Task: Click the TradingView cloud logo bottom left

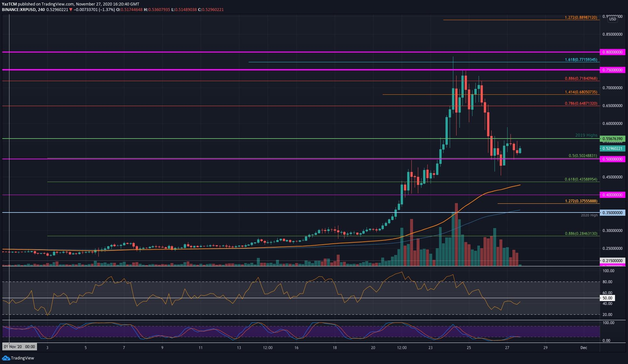Action: (6, 358)
